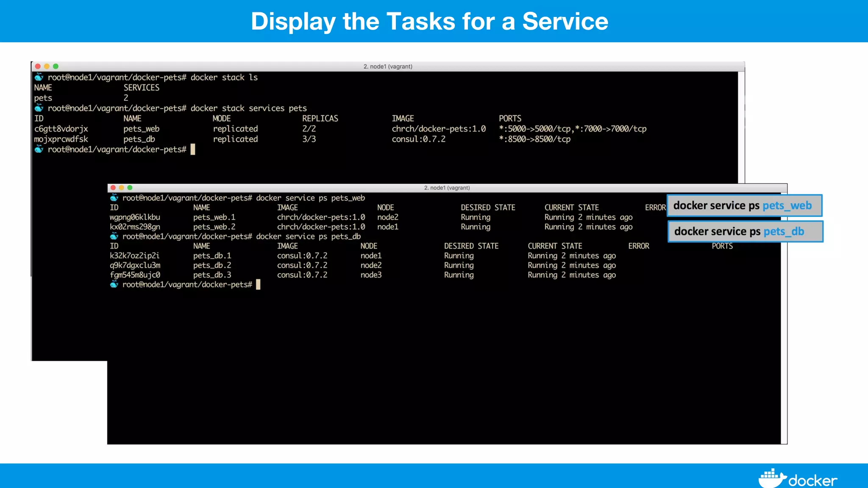
Task: Close the front terminal with red button
Action: click(x=113, y=188)
